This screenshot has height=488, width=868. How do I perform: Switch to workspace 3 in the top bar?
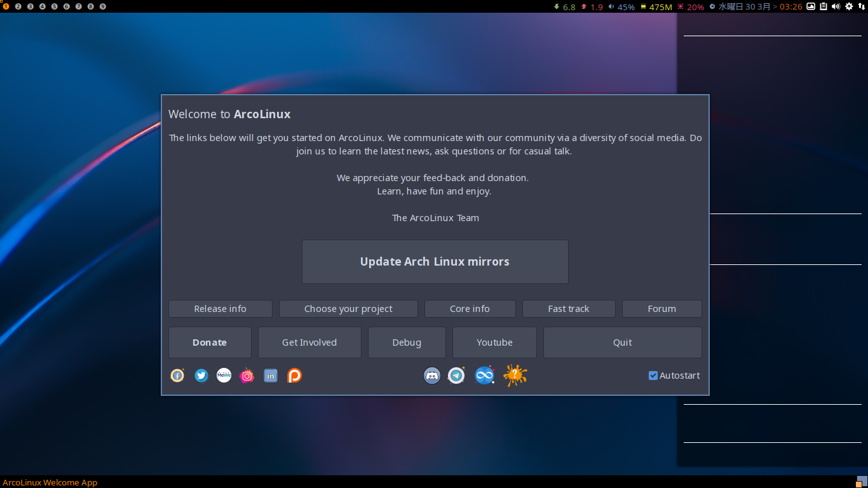tap(31, 6)
